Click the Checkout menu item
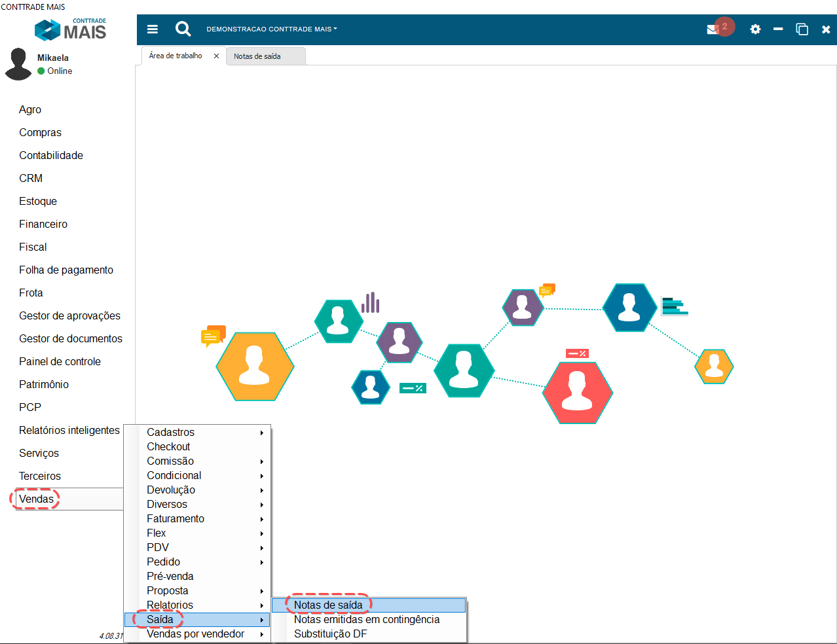Screen dimensions: 837x644 pyautogui.click(x=168, y=446)
